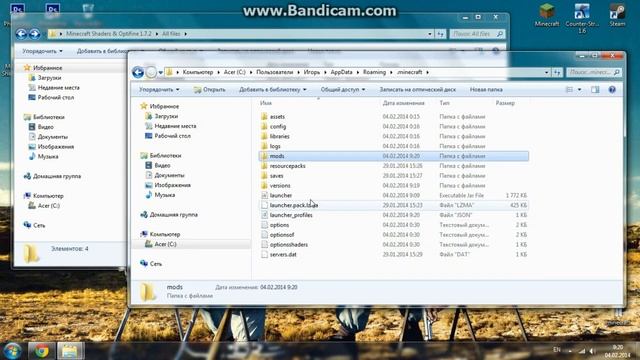
Task: Select Рабочий стол in .minecraft window sidebar
Action: (x=172, y=136)
